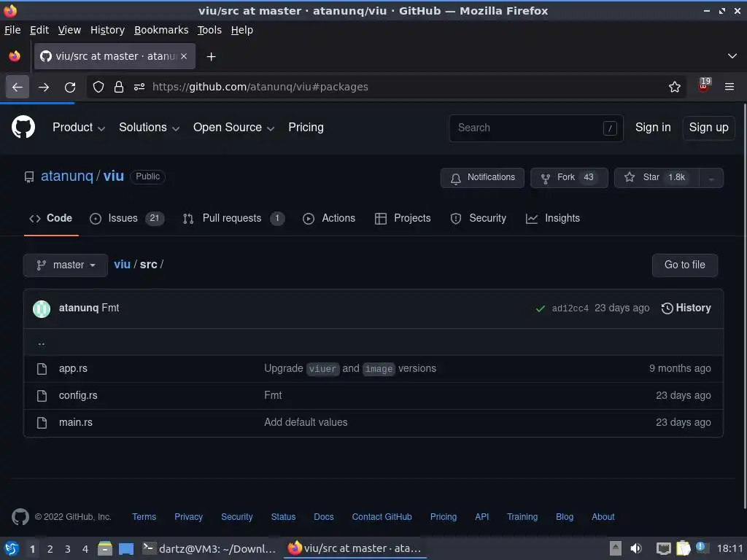Expand the Product dropdown menu
The width and height of the screenshot is (747, 560).
pos(79,128)
